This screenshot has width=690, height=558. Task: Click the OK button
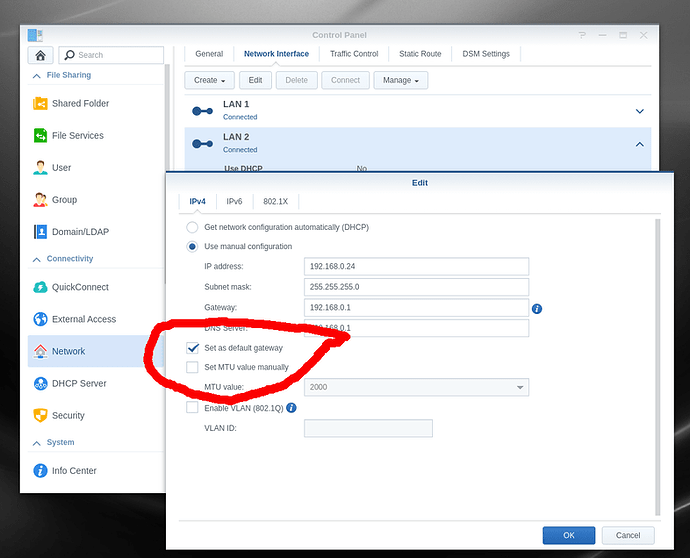(569, 535)
